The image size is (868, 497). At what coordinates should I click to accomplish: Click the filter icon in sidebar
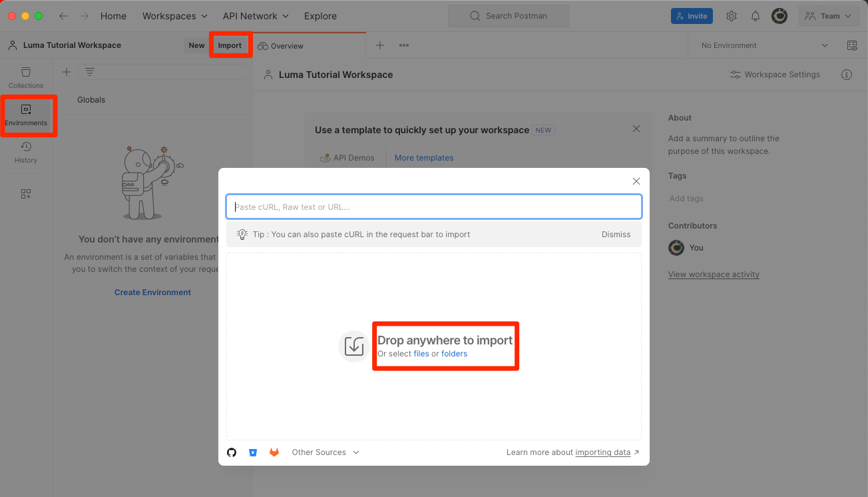click(90, 72)
